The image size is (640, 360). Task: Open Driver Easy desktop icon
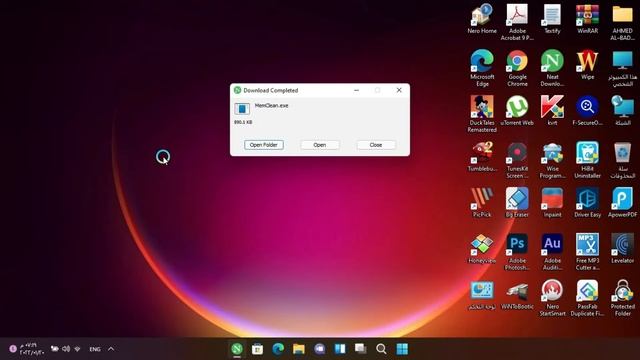click(587, 202)
